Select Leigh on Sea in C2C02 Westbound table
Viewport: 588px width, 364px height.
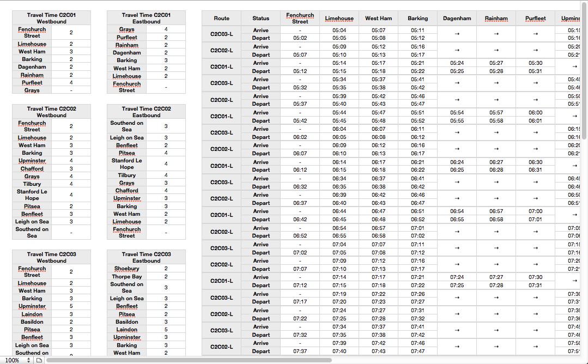tap(32, 222)
